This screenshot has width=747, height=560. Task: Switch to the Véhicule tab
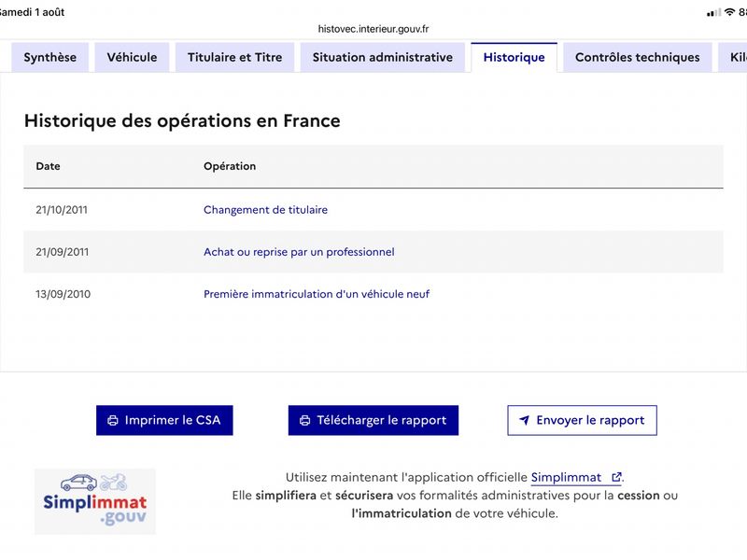[x=132, y=57]
